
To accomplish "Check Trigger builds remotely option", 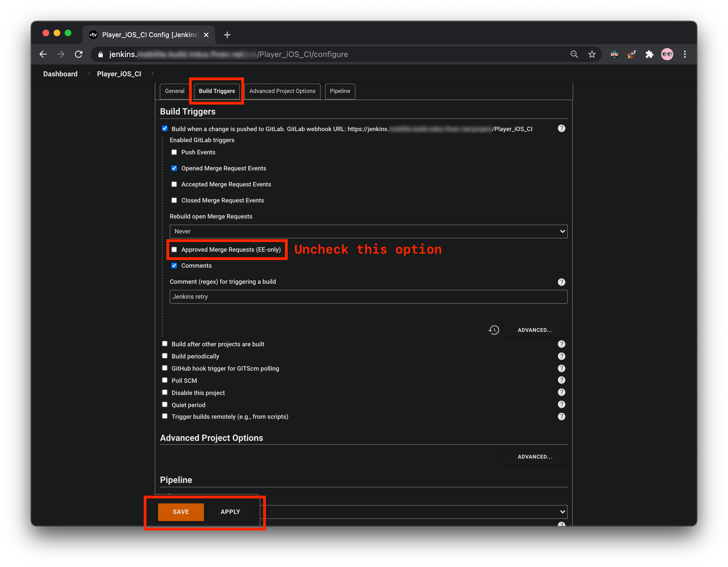I will (x=165, y=416).
